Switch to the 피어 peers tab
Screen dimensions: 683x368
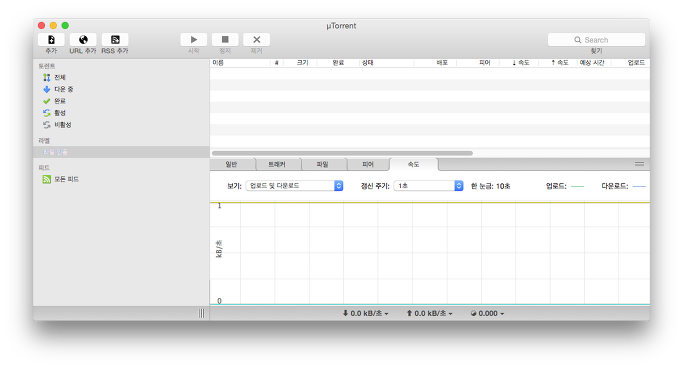coord(368,164)
